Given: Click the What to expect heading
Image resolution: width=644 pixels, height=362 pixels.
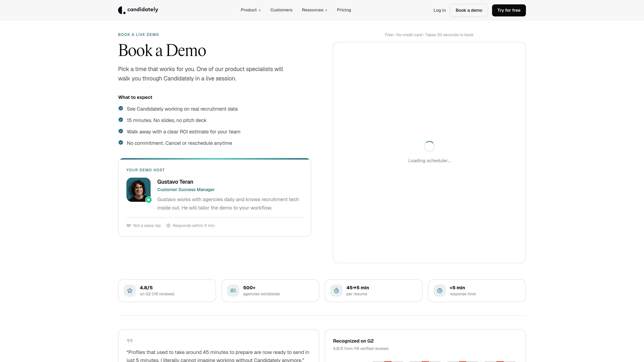Looking at the screenshot, I should [x=135, y=97].
